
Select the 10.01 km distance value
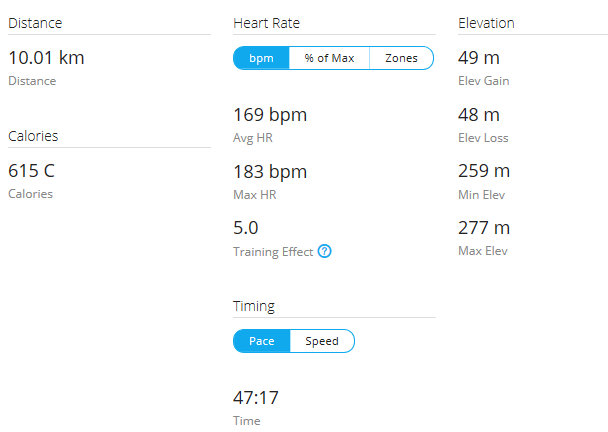tap(46, 58)
